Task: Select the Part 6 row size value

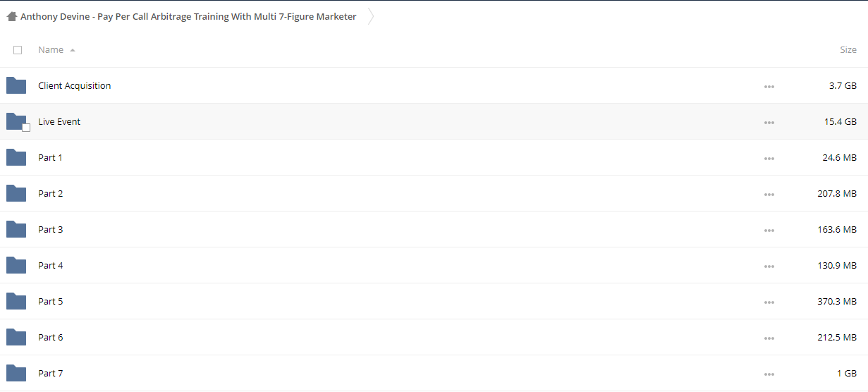Action: (837, 338)
